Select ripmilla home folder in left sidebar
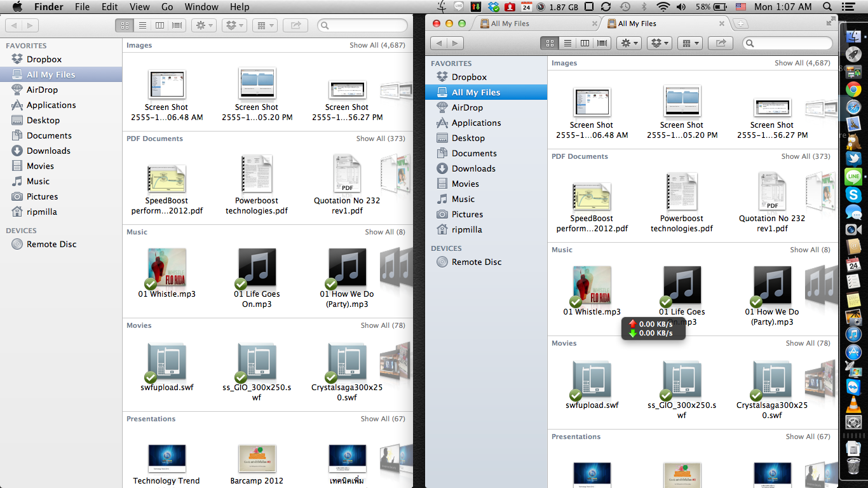This screenshot has width=868, height=488. (42, 212)
